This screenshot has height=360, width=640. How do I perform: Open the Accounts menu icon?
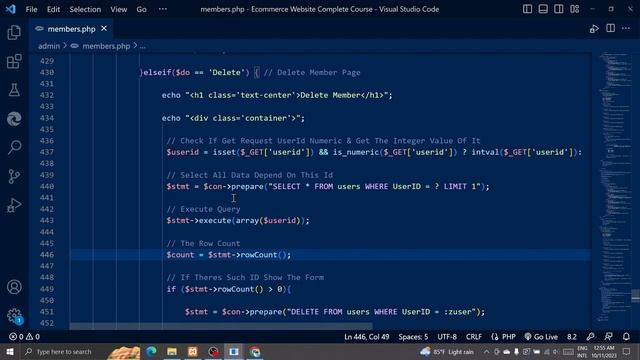click(14, 287)
